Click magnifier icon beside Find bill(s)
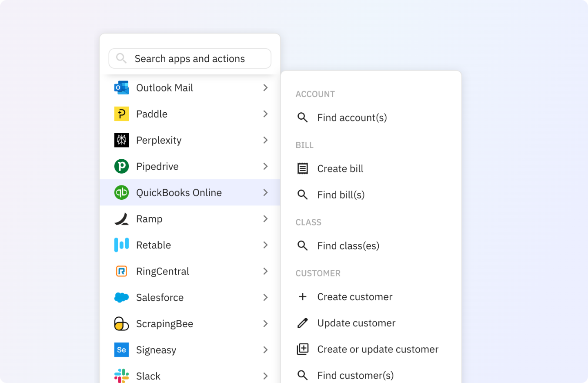The image size is (588, 383). 302,195
